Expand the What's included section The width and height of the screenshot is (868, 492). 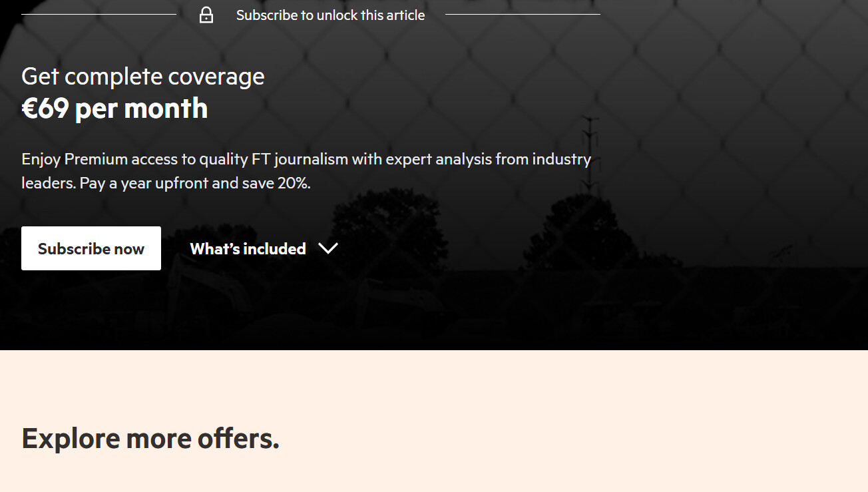[x=248, y=249]
